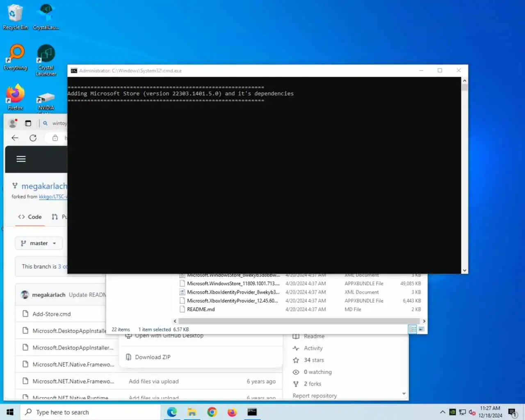Image resolution: width=525 pixels, height=420 pixels.
Task: Switch to Command Prompt taskbar icon
Action: 252,412
